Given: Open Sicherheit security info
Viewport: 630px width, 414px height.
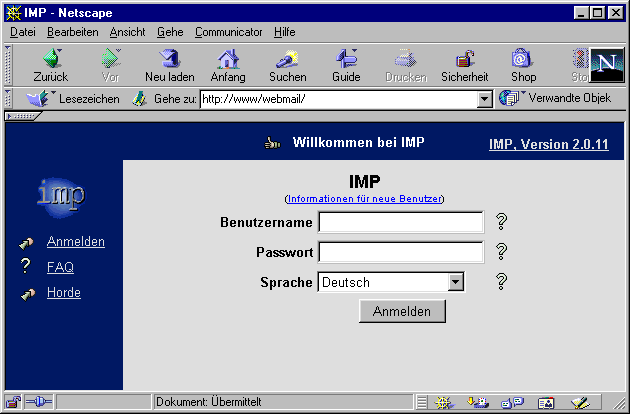Looking at the screenshot, I should point(464,65).
